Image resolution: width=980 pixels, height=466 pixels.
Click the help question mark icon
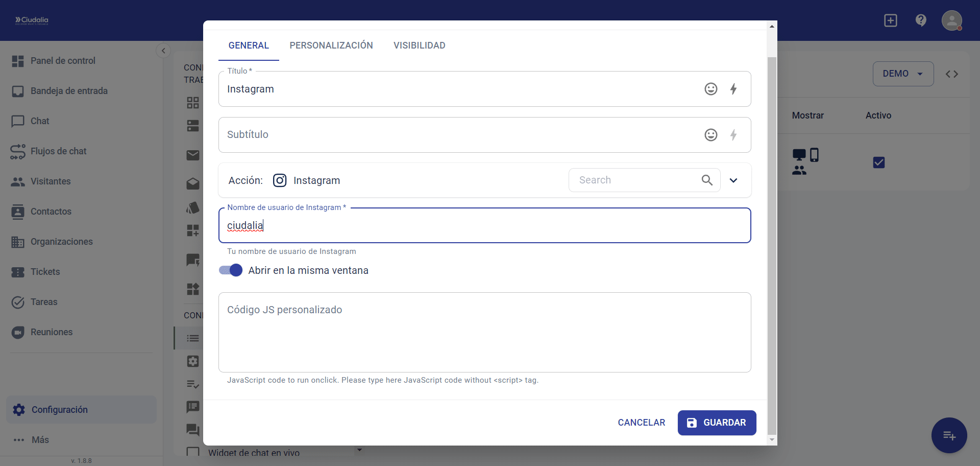pyautogui.click(x=921, y=20)
